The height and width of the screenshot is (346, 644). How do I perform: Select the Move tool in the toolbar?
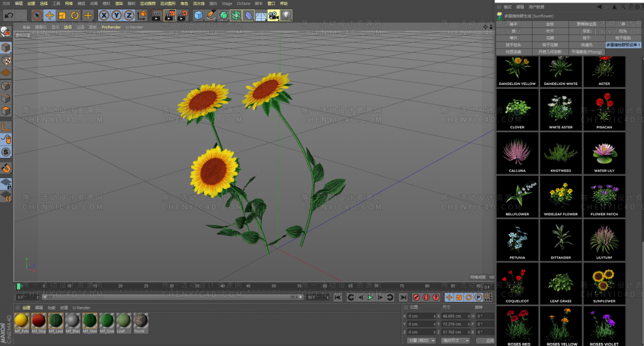pos(50,15)
